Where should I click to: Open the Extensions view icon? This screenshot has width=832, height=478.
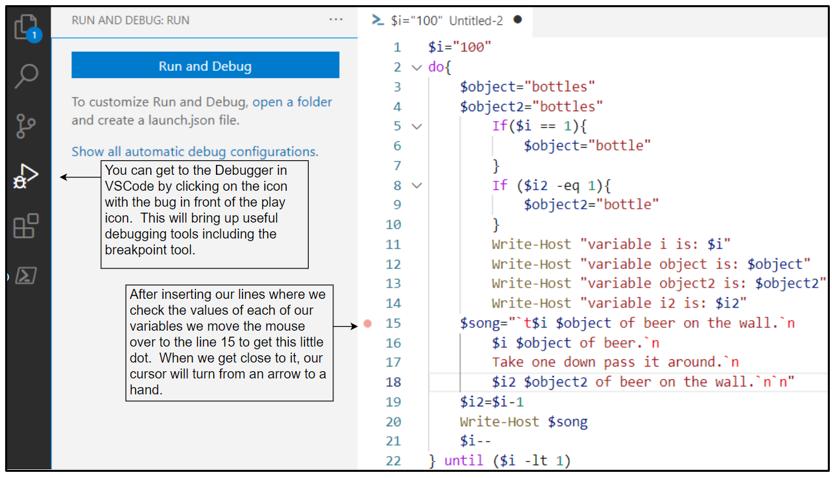[26, 226]
